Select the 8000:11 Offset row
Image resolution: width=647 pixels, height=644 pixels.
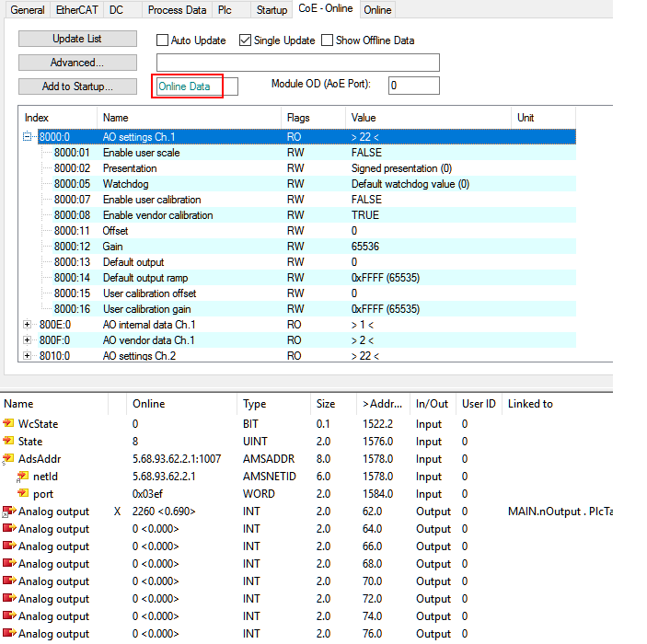pyautogui.click(x=315, y=231)
